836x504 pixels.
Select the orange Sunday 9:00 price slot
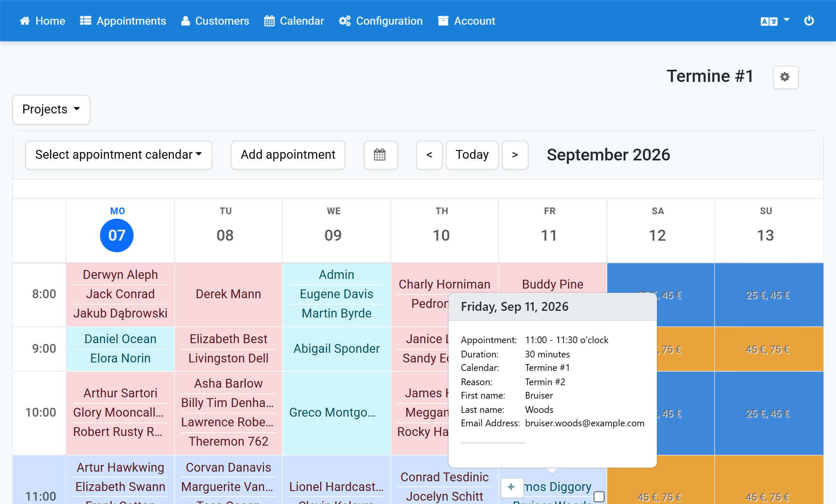[x=768, y=349]
